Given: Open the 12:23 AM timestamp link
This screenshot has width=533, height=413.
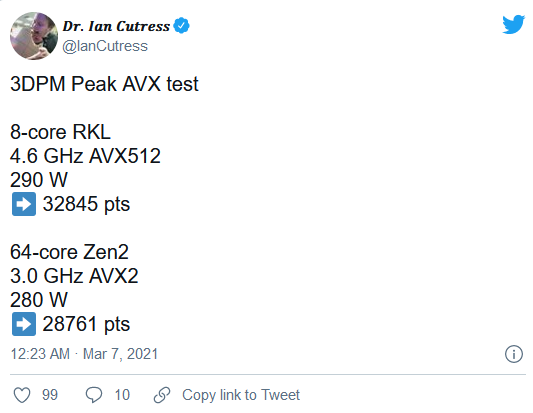Looking at the screenshot, I should (x=40, y=354).
